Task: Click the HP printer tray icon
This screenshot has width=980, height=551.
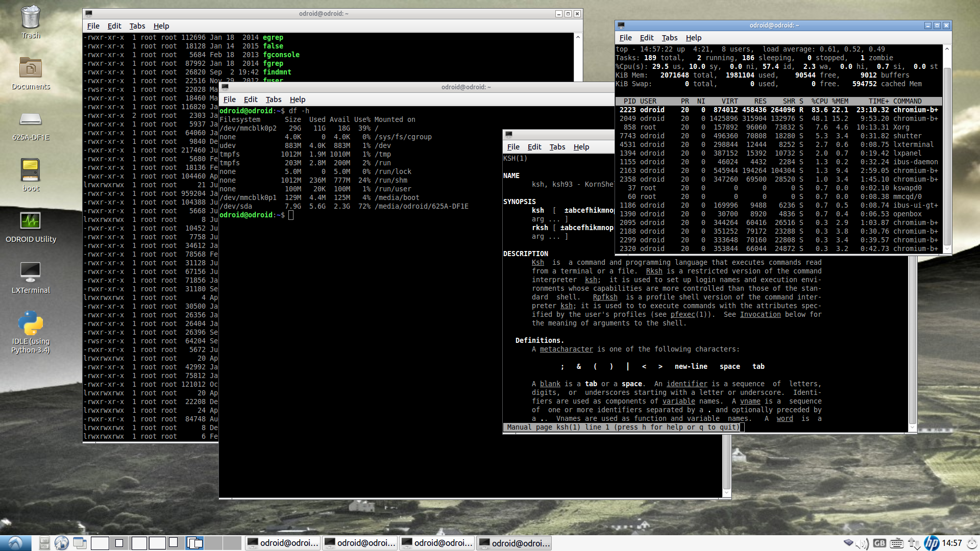Action: coord(931,543)
